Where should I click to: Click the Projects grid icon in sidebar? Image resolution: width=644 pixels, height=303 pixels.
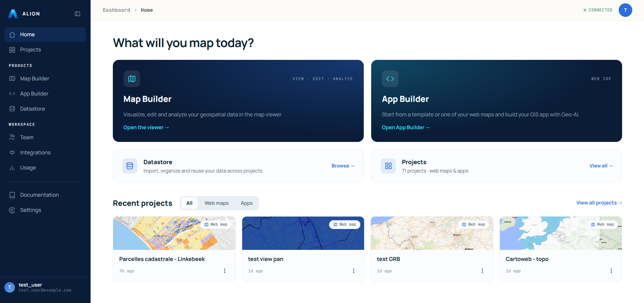12,50
